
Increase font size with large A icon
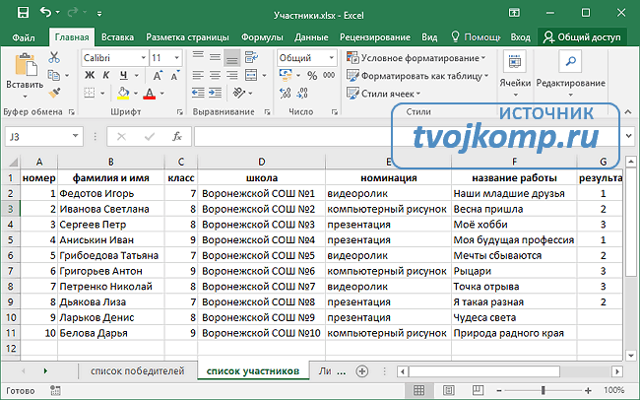(158, 76)
